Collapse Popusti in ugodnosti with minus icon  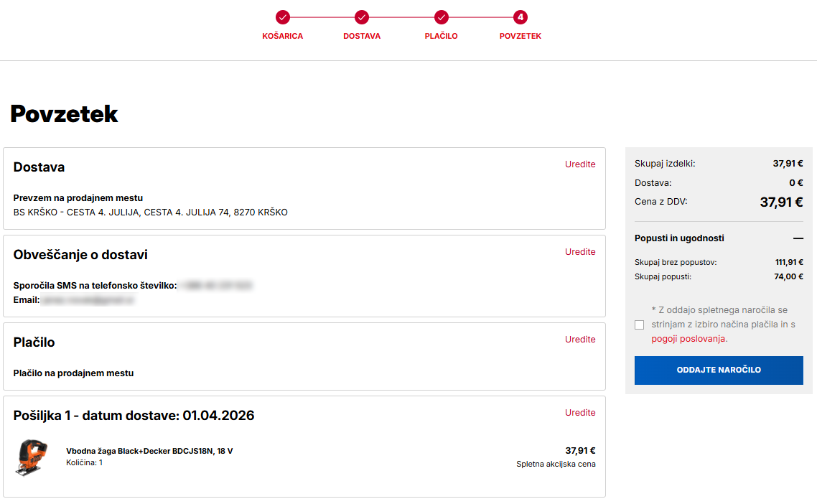[x=798, y=238]
